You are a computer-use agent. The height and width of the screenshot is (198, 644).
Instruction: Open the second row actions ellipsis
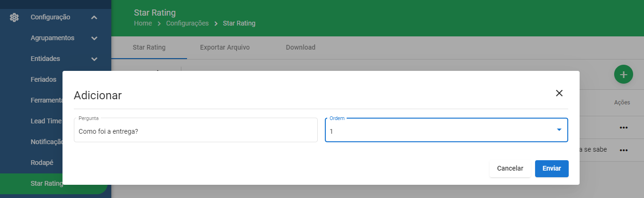(x=624, y=150)
